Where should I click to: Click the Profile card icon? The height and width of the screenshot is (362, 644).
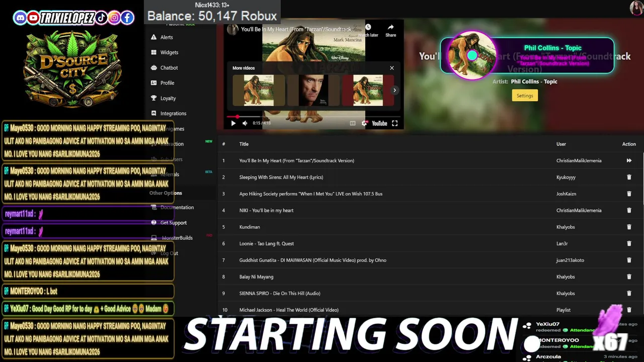(x=154, y=83)
